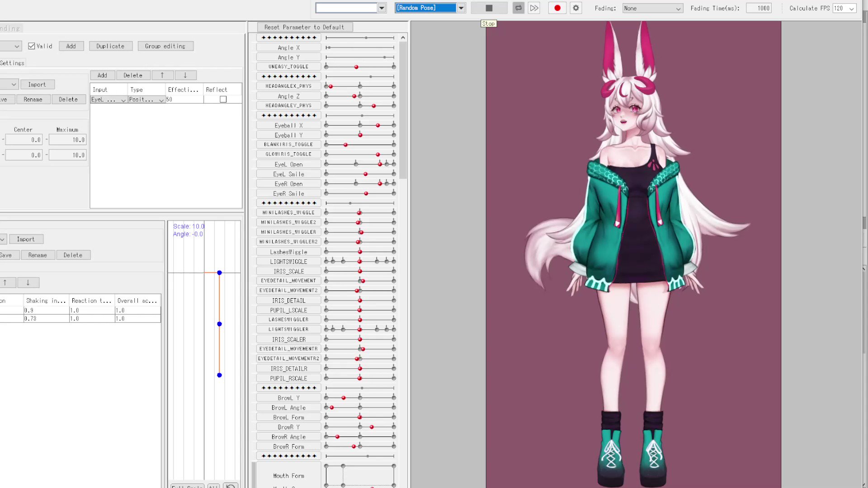Check the Reflect box for EyeL input
The width and height of the screenshot is (868, 488).
click(x=223, y=99)
